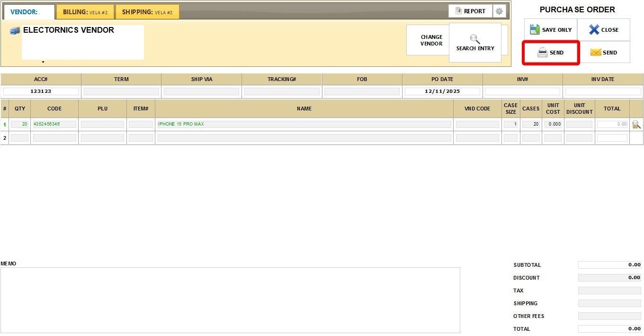Click the envelope email Send button
This screenshot has height=336, width=644.
tap(604, 53)
